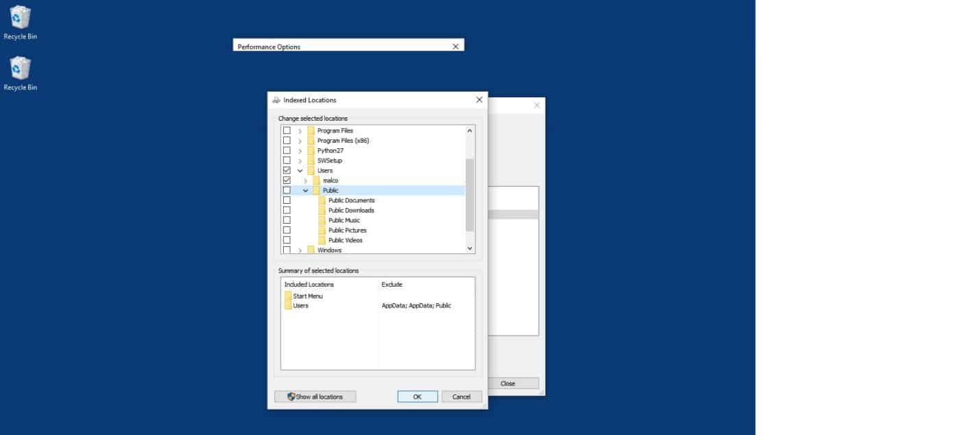Image resolution: width=980 pixels, height=435 pixels.
Task: Enable the Program Files checkbox
Action: point(287,130)
